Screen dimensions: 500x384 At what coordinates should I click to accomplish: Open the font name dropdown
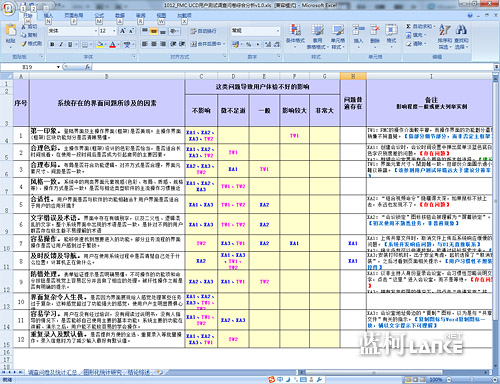click(96, 31)
